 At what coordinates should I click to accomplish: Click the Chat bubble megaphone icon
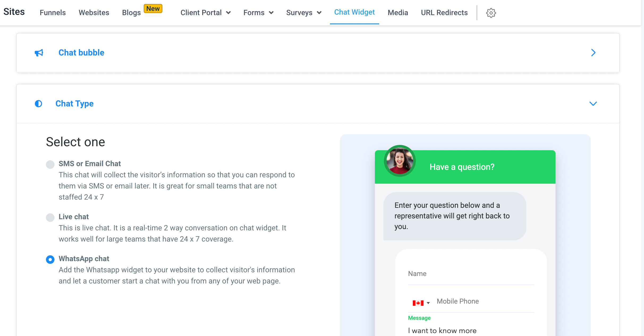(x=39, y=53)
